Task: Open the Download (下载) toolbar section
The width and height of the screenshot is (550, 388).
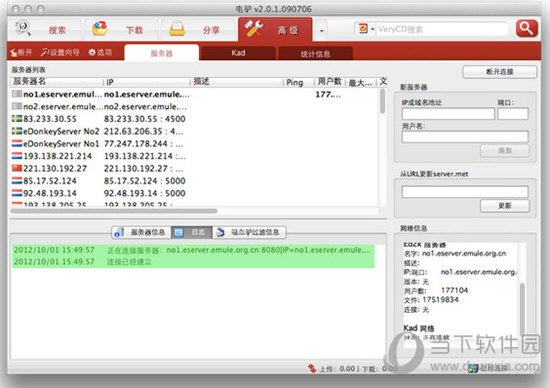Action: point(120,29)
